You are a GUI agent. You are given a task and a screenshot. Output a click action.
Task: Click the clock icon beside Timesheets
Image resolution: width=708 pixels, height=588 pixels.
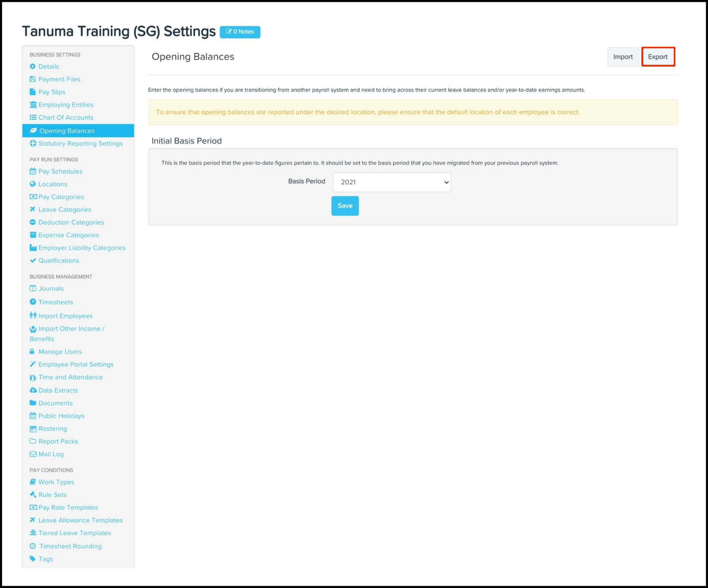33,302
